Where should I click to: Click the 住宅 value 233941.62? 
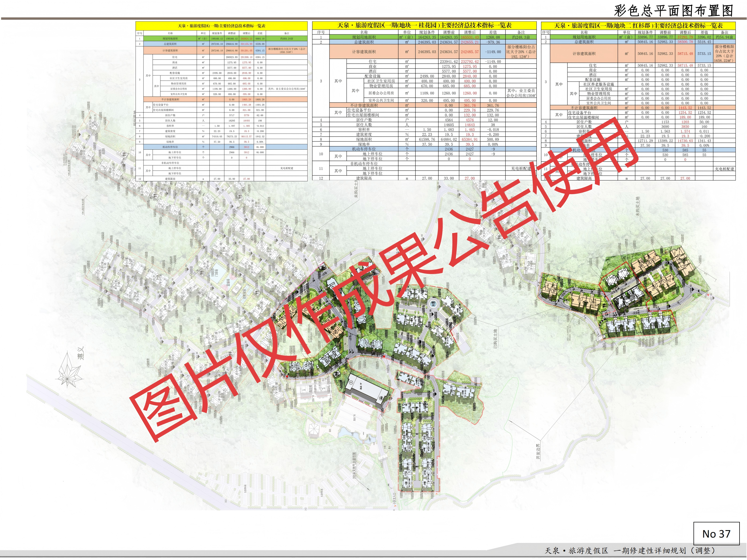tap(449, 61)
